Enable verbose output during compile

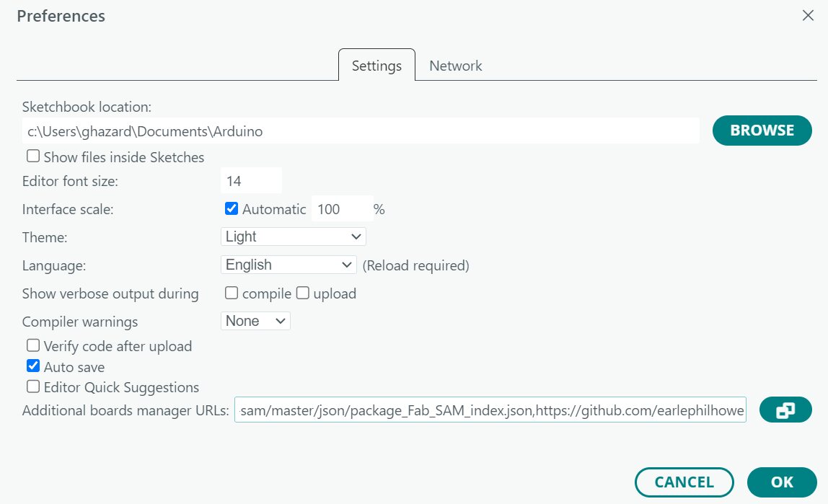tap(233, 293)
